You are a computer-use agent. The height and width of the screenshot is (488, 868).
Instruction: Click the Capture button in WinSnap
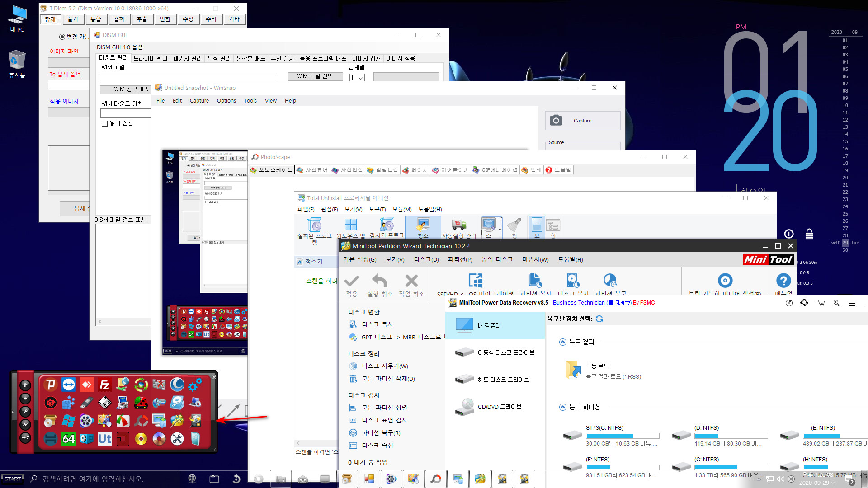tap(583, 121)
